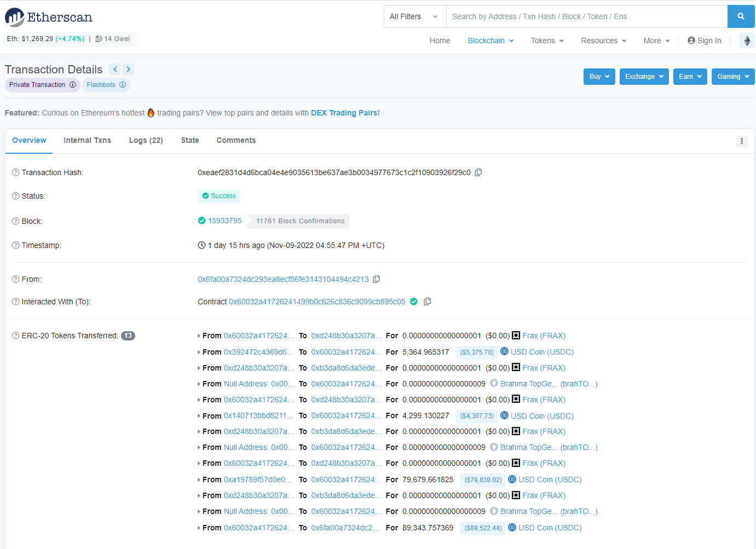Copy the contract address to clipboard

(428, 302)
